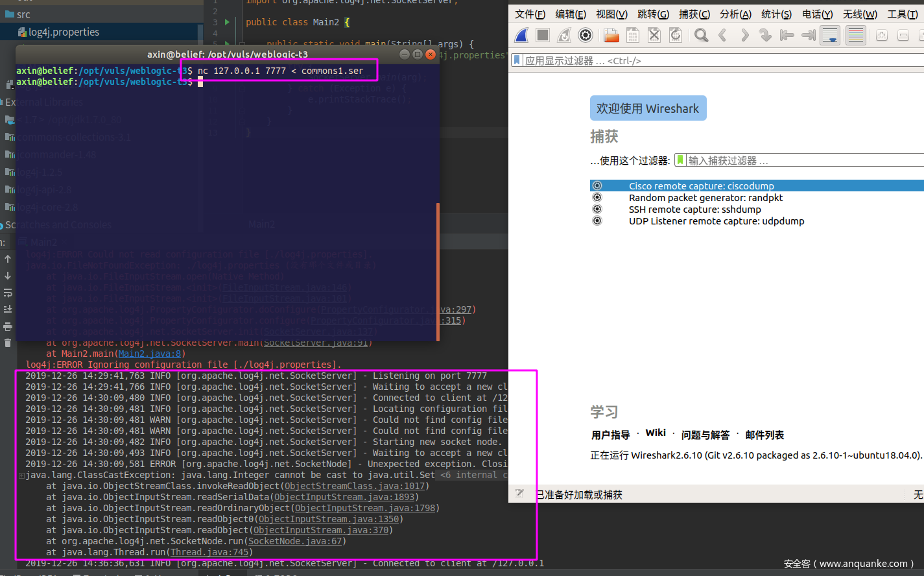The height and width of the screenshot is (576, 924).
Task: Open the 分析(A) menu
Action: 735,14
